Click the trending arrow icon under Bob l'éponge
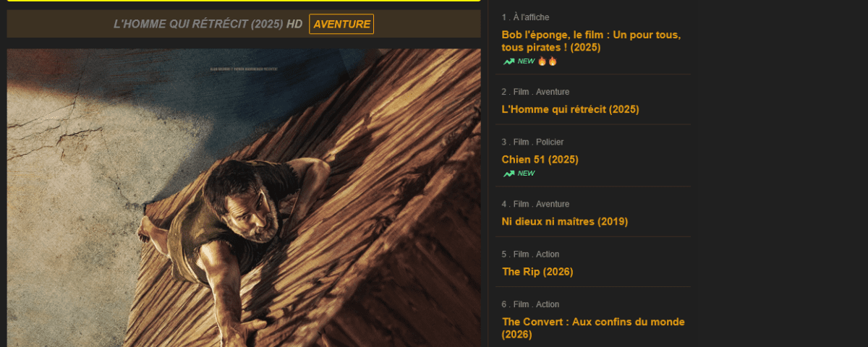The height and width of the screenshot is (347, 868). click(509, 61)
